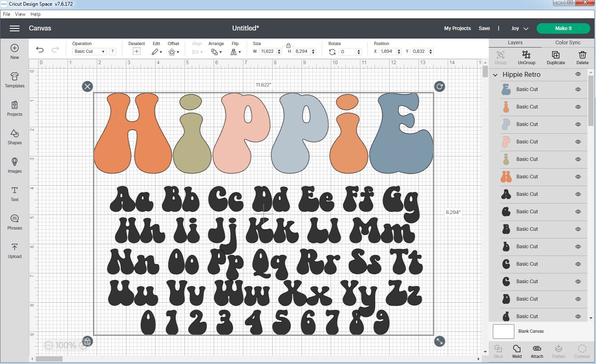The width and height of the screenshot is (596, 364).
Task: Click the Blank Canvas color swatch
Action: coord(503,331)
